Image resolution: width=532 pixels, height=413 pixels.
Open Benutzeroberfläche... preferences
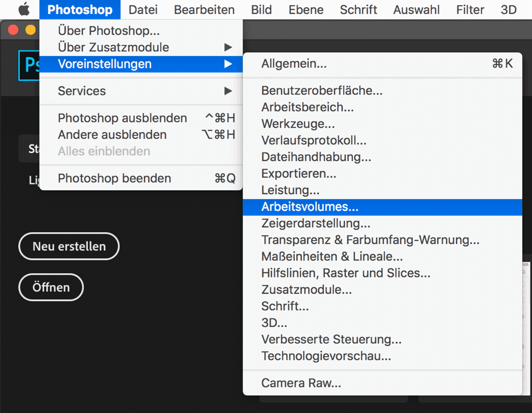pyautogui.click(x=382, y=90)
